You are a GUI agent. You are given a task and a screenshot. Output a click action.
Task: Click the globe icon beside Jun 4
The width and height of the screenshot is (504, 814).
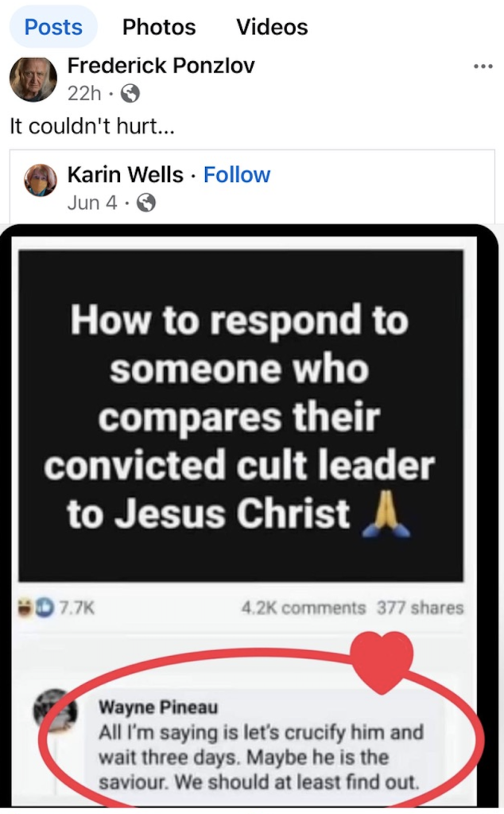click(145, 203)
